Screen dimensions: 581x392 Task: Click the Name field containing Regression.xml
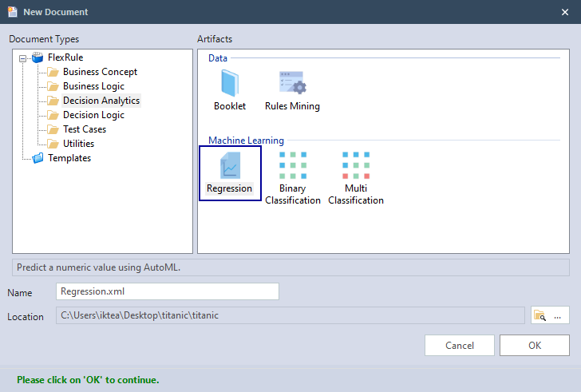click(168, 291)
